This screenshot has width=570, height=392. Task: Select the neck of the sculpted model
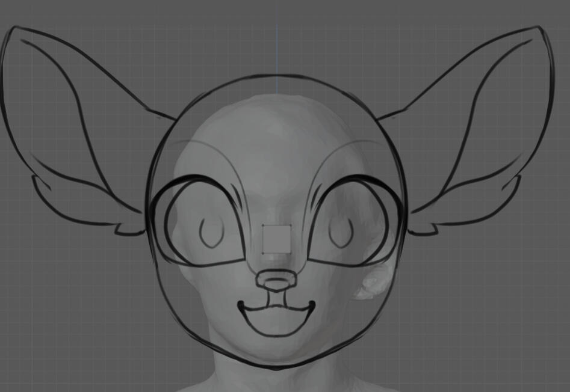coord(277,378)
